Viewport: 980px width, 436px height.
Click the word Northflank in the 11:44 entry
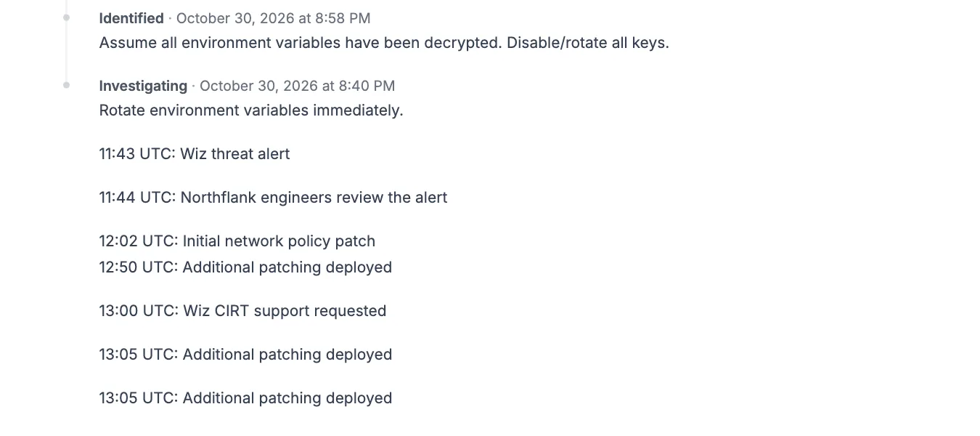point(217,198)
